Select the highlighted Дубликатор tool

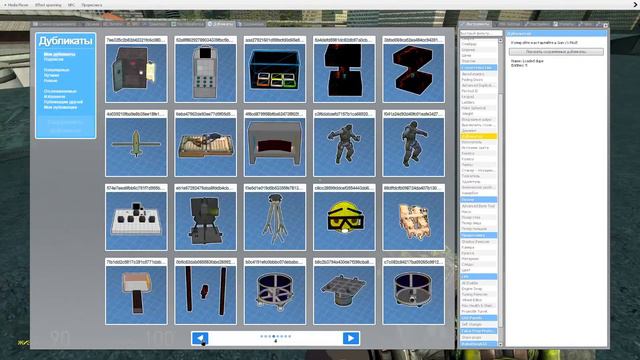(478, 136)
